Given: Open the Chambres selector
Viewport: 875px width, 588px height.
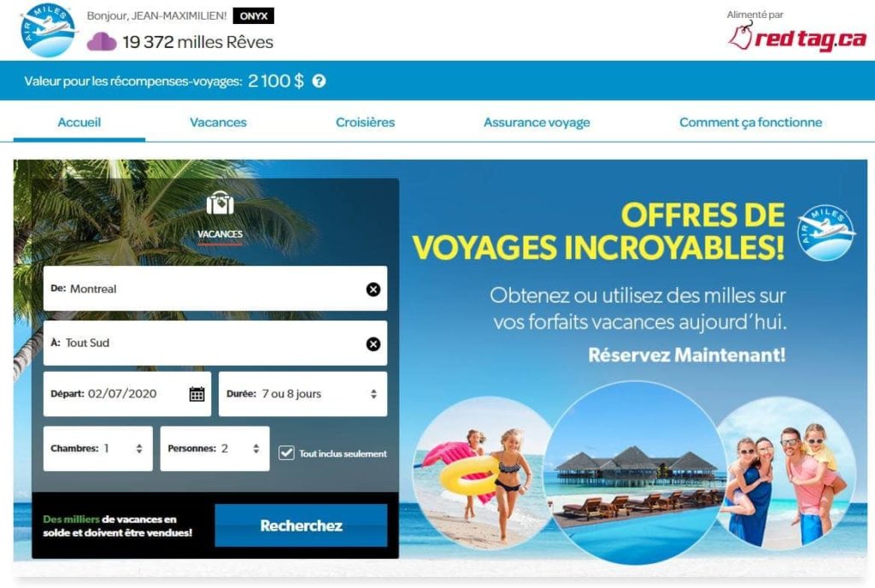Looking at the screenshot, I should [x=97, y=449].
